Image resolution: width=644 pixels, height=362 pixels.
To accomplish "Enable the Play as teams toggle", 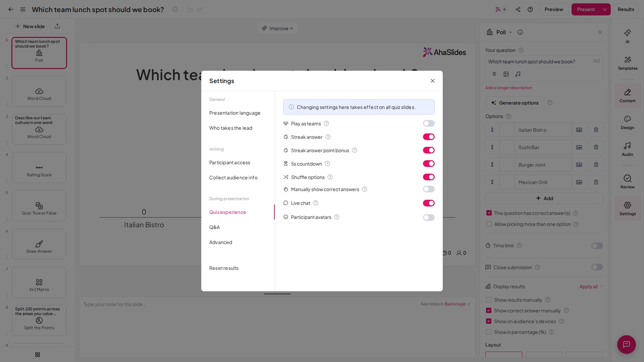I will tap(429, 123).
